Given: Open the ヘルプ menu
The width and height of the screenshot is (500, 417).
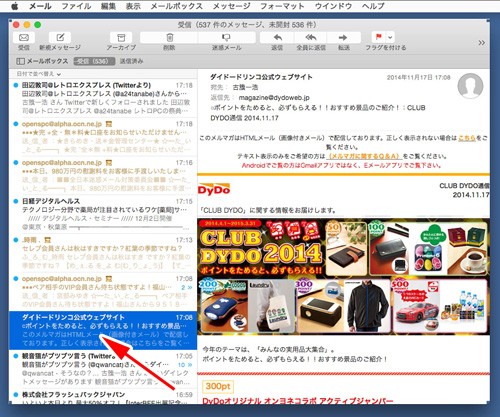Looking at the screenshot, I should point(373,6).
